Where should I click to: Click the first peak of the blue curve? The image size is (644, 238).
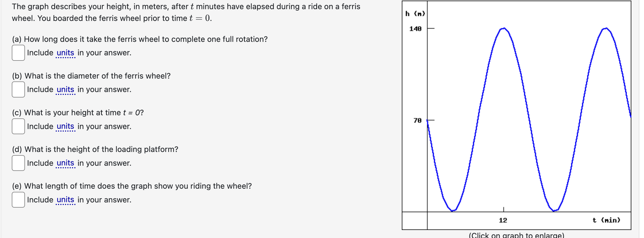[504, 28]
